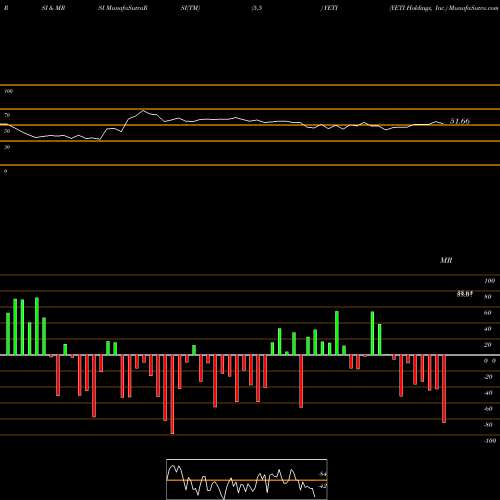The height and width of the screenshot is (500, 500).
Task: Click the 'SI(TM)' header label
Action: tap(190, 8)
